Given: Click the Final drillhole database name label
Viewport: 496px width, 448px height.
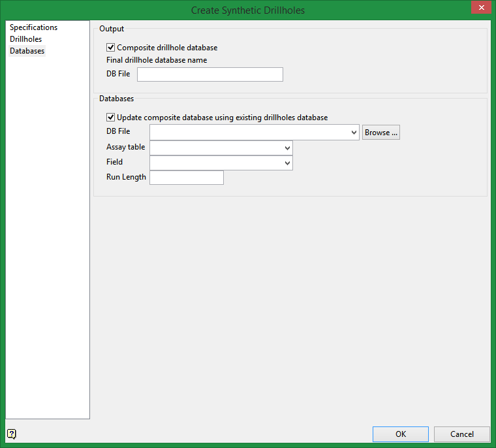Looking at the screenshot, I should tap(157, 60).
